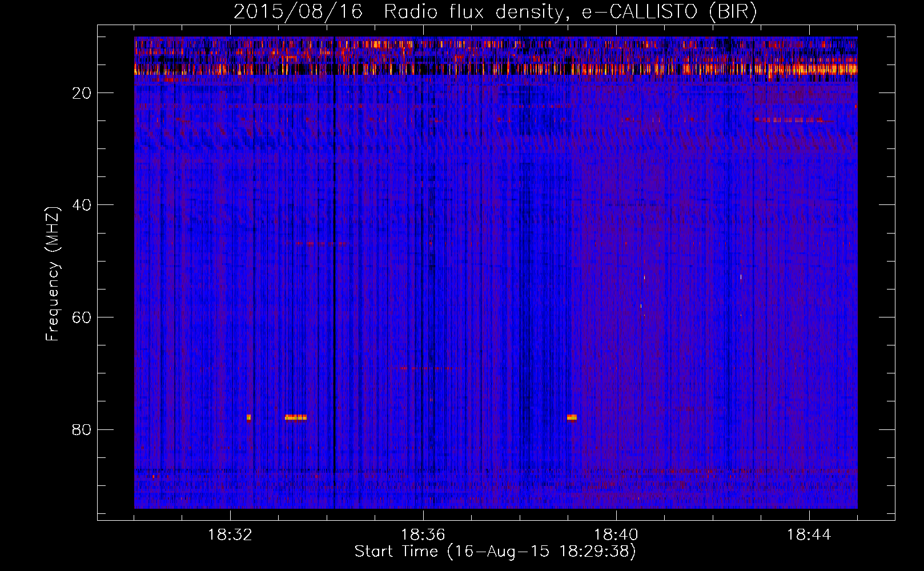Click the 18:32 time tick label
This screenshot has width=924, height=571.
tap(230, 535)
